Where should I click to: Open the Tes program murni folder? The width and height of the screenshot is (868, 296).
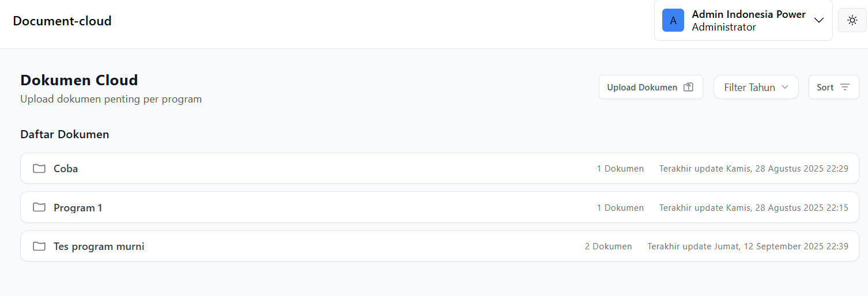pyautogui.click(x=288, y=246)
